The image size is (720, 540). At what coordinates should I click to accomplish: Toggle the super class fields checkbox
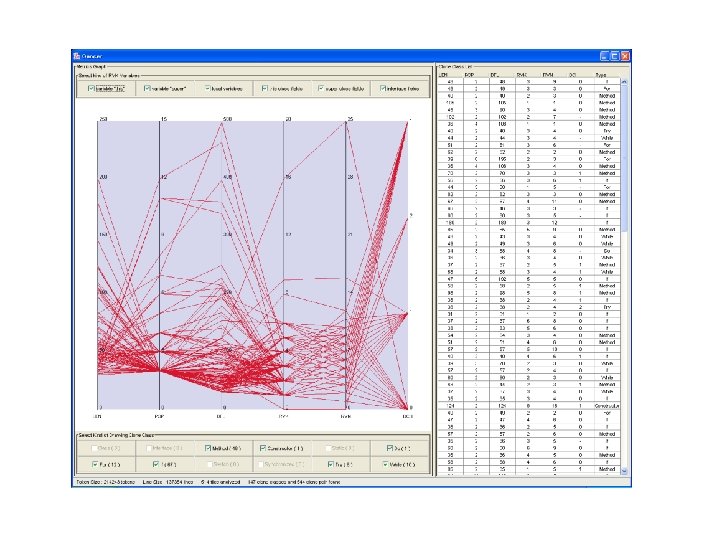321,89
